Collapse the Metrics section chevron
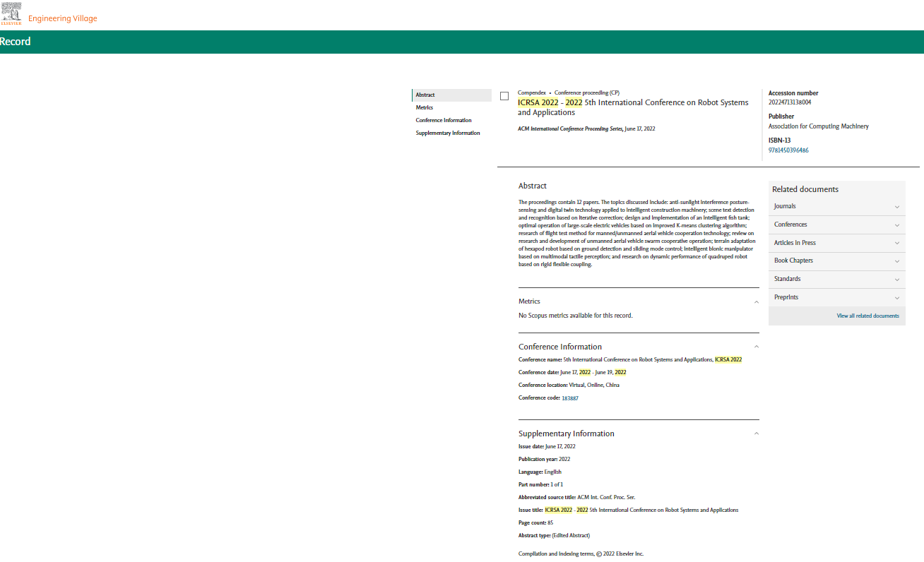This screenshot has width=924, height=562. [x=757, y=301]
